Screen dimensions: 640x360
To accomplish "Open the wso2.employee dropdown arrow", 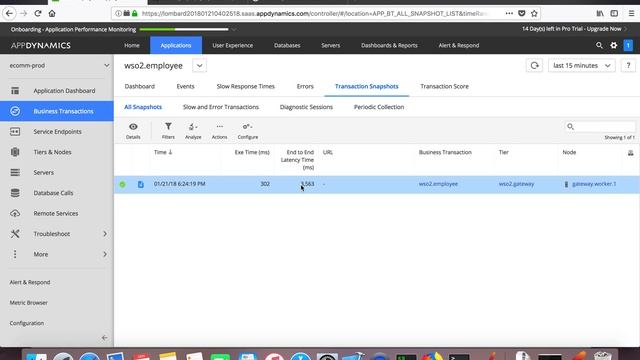I will click(199, 66).
